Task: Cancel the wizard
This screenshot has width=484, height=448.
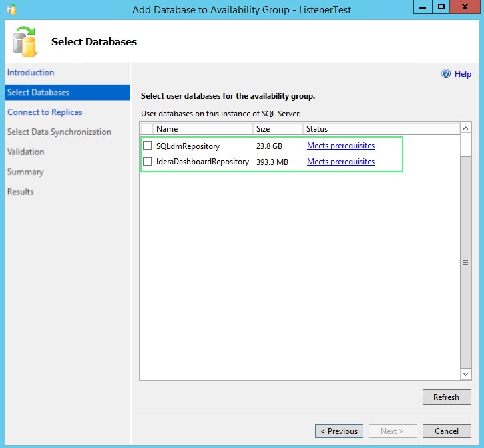Action: [447, 431]
